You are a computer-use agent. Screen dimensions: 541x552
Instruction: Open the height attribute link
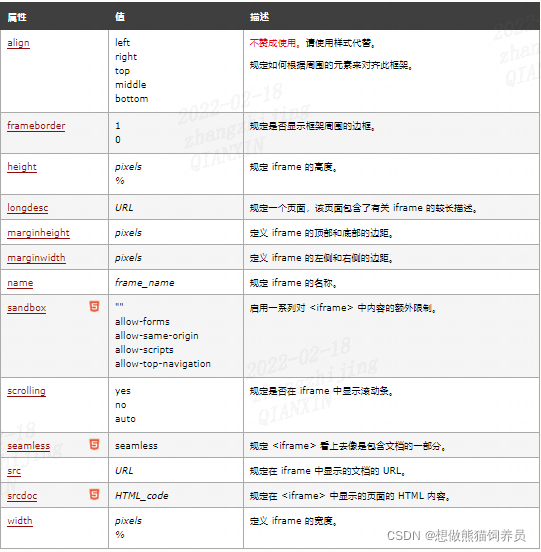click(22, 167)
